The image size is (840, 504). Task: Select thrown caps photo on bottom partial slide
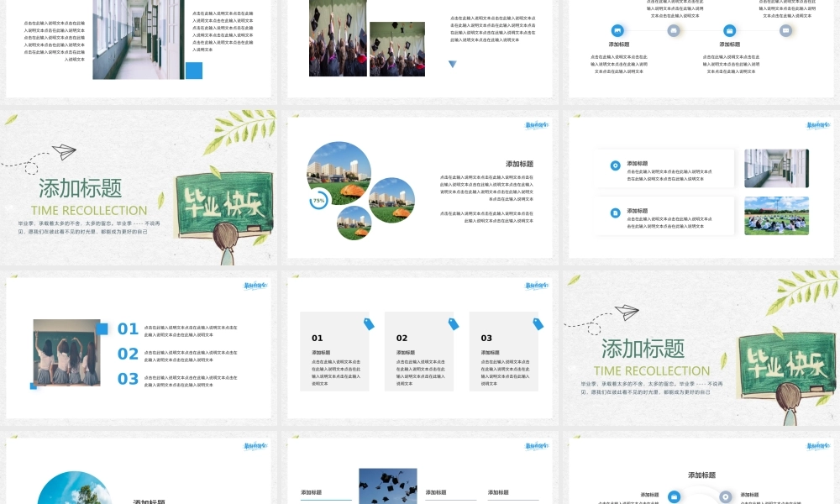click(388, 486)
